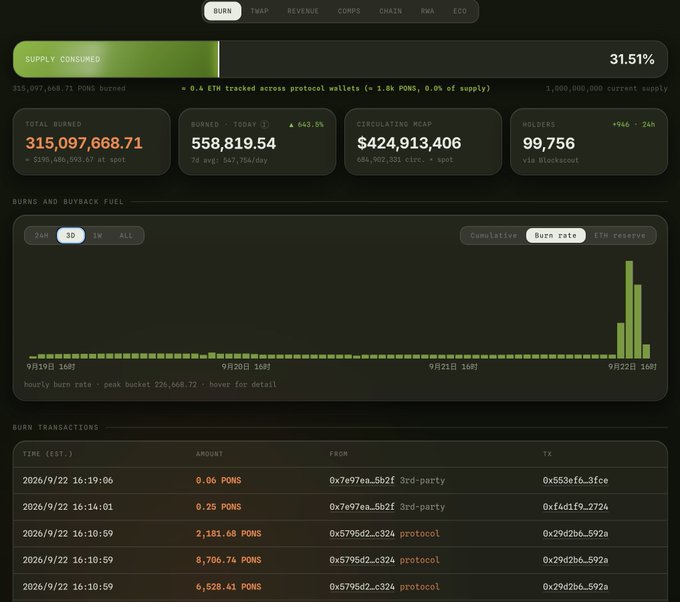The width and height of the screenshot is (680, 602).
Task: Click the TX column header
Action: 547,454
